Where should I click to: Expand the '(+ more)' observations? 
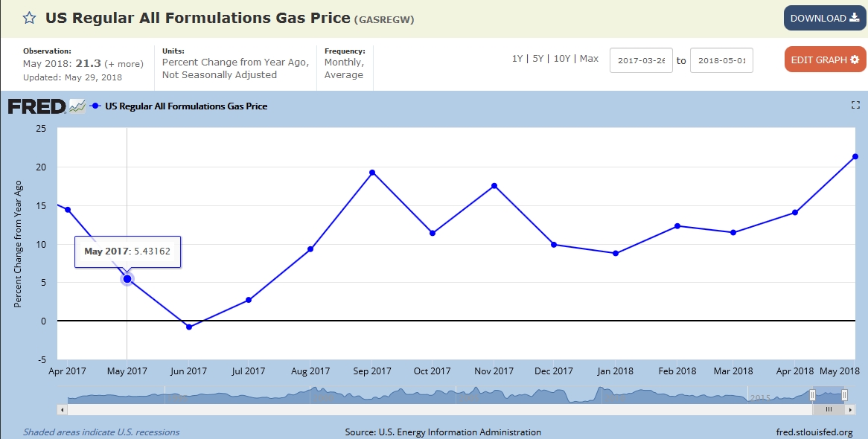124,64
